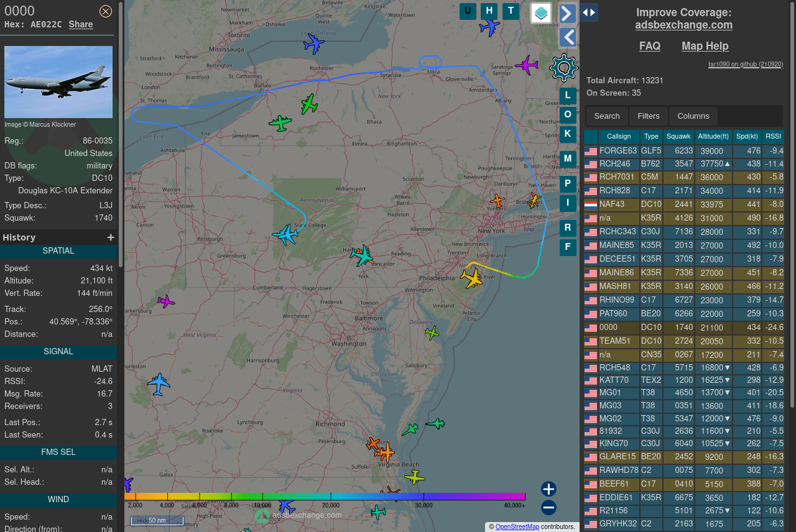
Task: Toggle the T map button
Action: point(511,11)
